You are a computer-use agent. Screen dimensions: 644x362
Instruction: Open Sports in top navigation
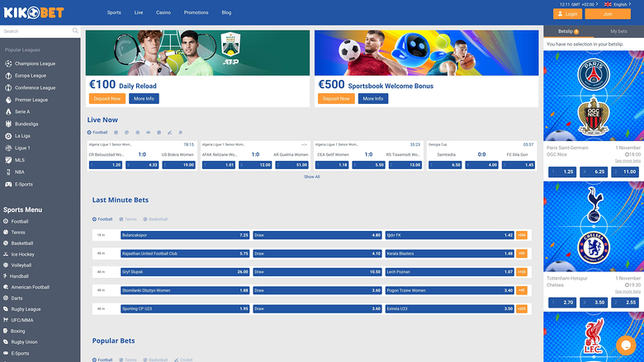(114, 12)
